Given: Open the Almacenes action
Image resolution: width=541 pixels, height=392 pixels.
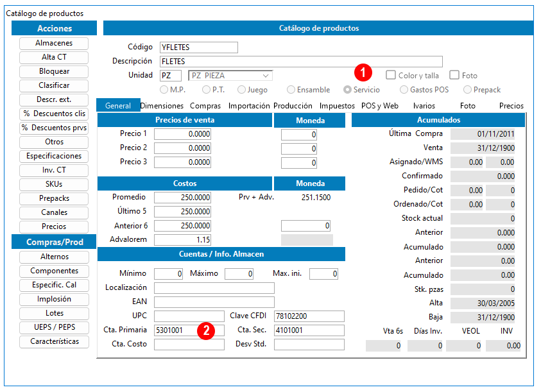Looking at the screenshot, I should point(54,43).
